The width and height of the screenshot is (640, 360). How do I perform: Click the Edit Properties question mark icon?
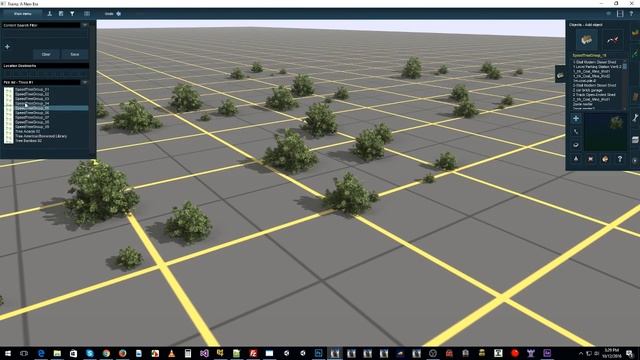click(x=620, y=159)
